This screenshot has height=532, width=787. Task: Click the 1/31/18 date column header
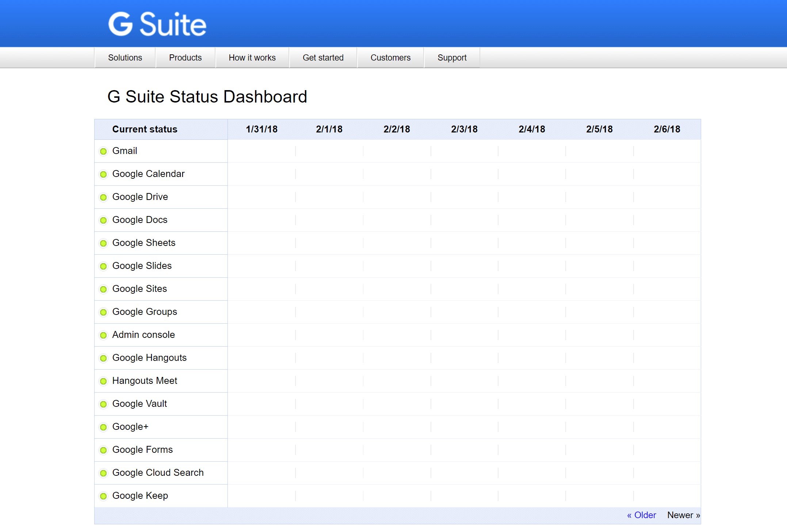[x=261, y=129]
